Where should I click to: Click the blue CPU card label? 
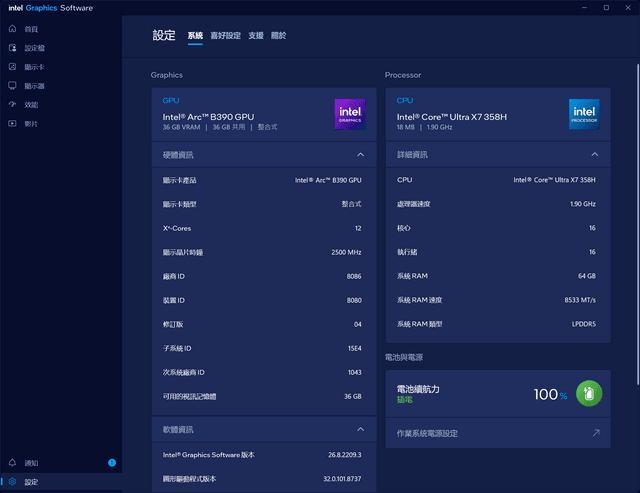405,100
